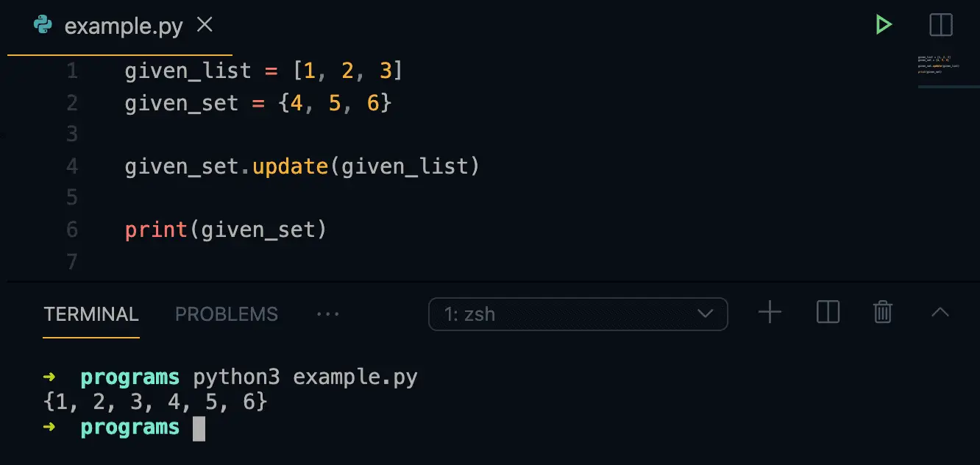This screenshot has height=465, width=980.
Task: Place cursor on update method call
Action: click(290, 166)
